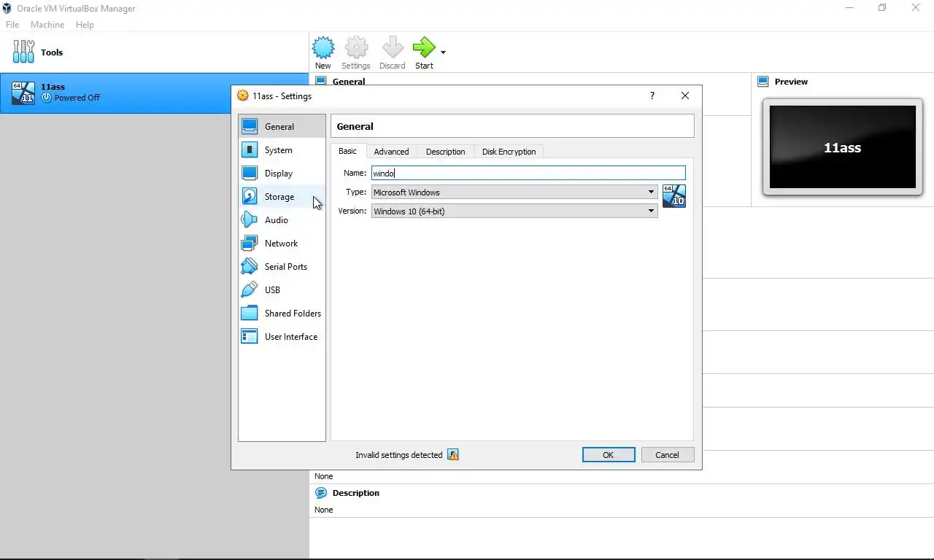Click the 'Invalid settings detected' text
The width and height of the screenshot is (934, 560).
tap(399, 455)
